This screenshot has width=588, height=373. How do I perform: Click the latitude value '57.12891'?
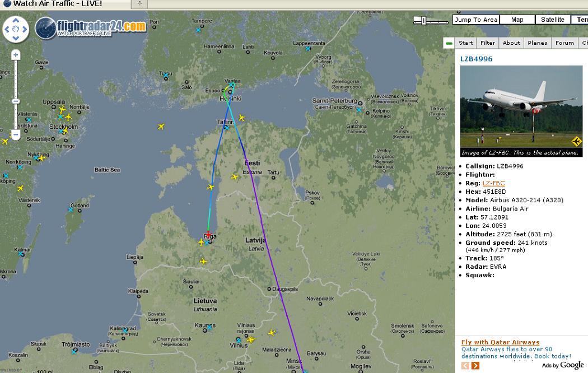[x=494, y=217]
